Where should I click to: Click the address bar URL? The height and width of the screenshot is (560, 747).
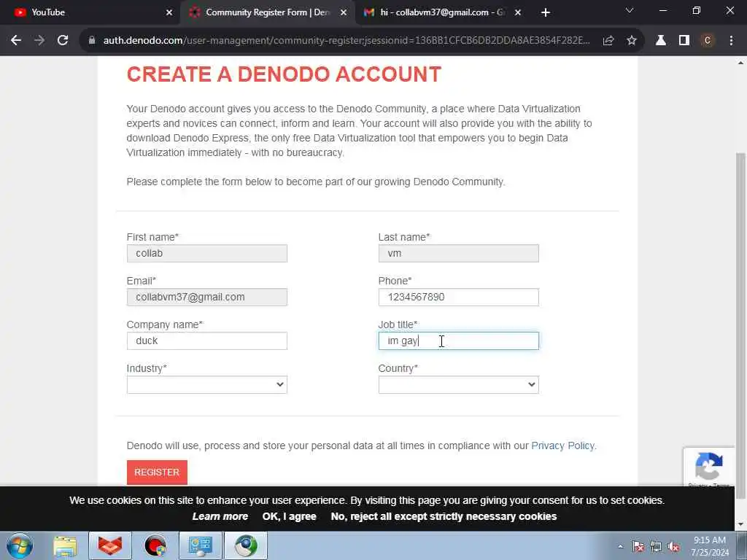click(347, 41)
